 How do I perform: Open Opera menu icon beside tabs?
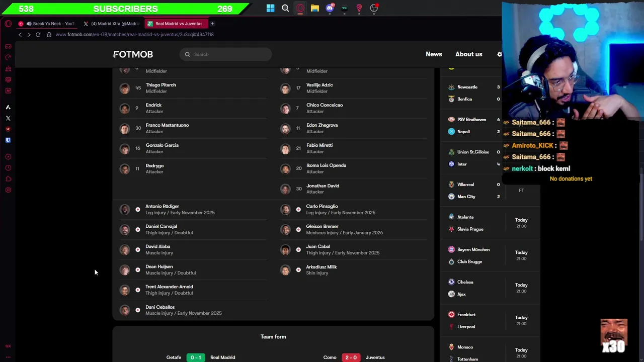[8, 24]
